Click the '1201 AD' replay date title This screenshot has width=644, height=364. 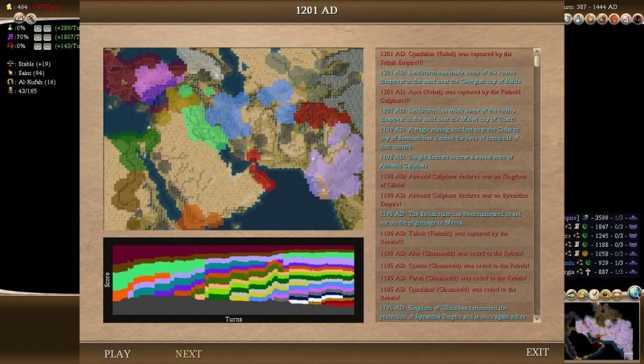point(317,10)
